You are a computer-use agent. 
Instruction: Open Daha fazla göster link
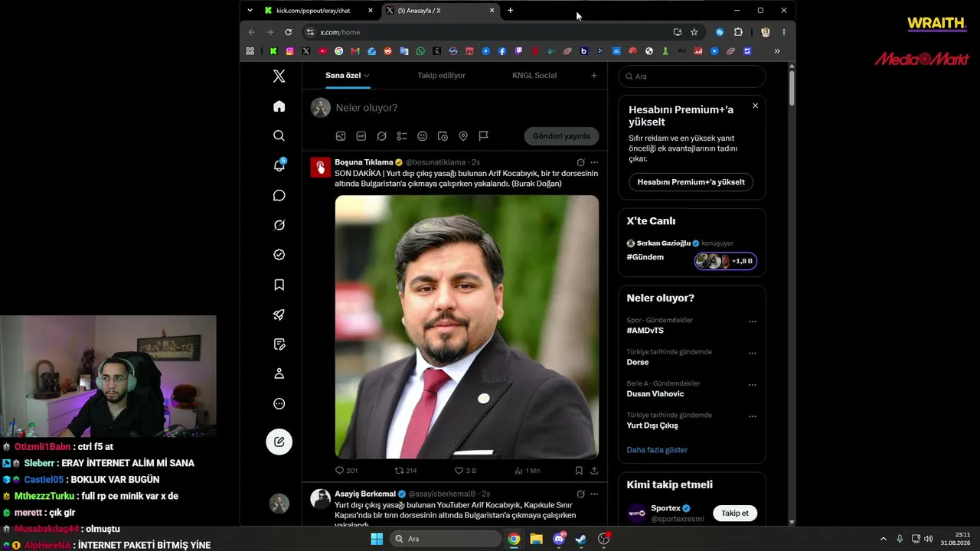tap(657, 450)
